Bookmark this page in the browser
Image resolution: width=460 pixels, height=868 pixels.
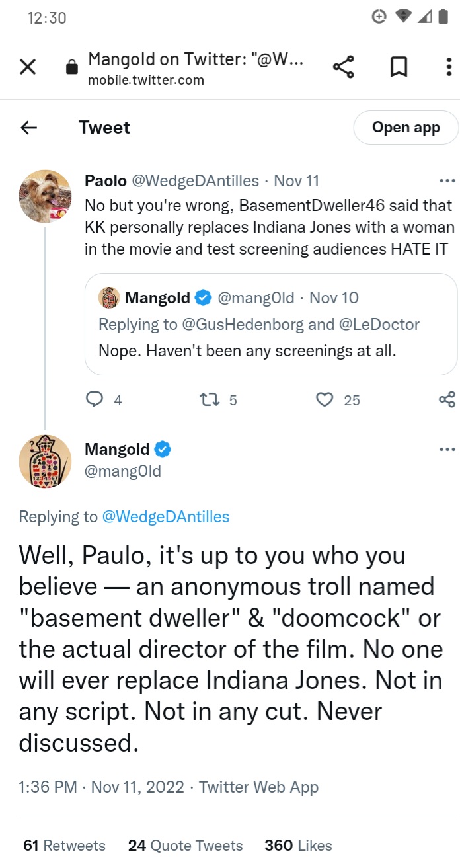[399, 67]
